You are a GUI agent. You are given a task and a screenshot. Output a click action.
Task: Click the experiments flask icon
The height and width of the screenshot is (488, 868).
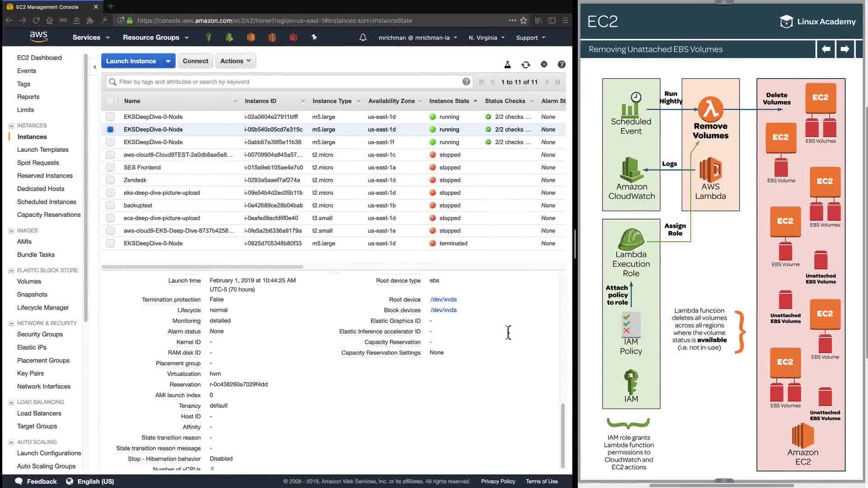click(x=507, y=65)
